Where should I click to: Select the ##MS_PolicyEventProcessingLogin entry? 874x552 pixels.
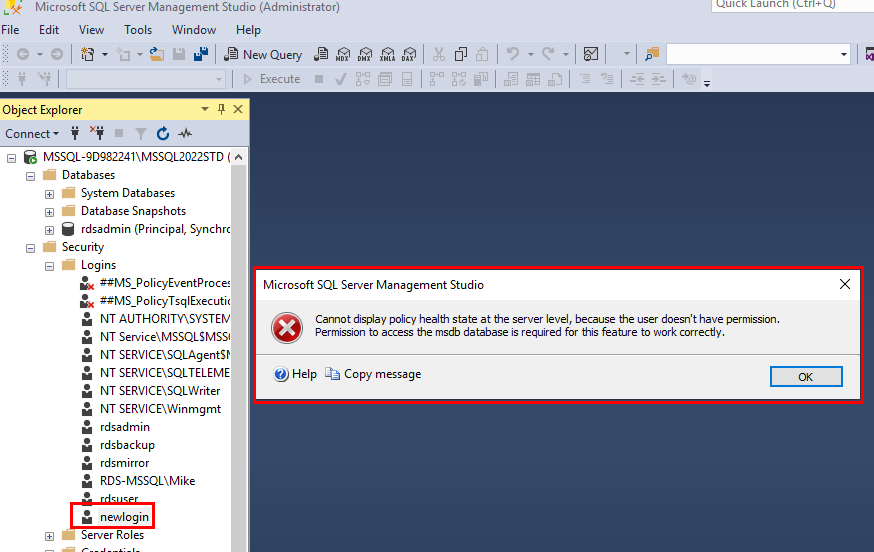tap(164, 283)
